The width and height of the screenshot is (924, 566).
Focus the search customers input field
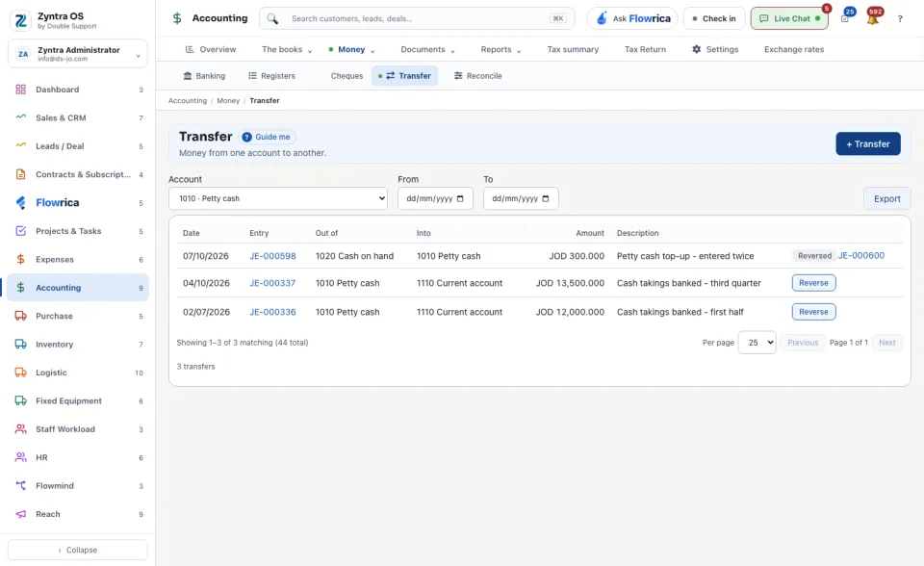coord(417,19)
